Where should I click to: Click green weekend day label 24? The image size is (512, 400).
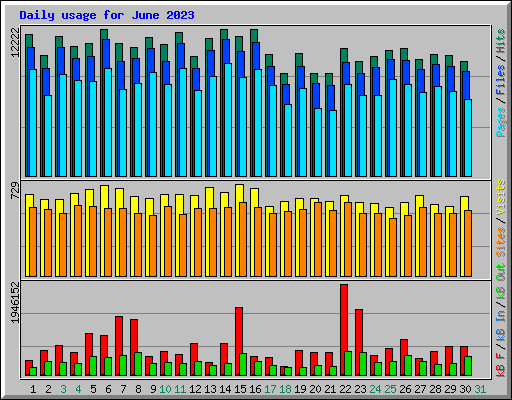pyautogui.click(x=375, y=389)
